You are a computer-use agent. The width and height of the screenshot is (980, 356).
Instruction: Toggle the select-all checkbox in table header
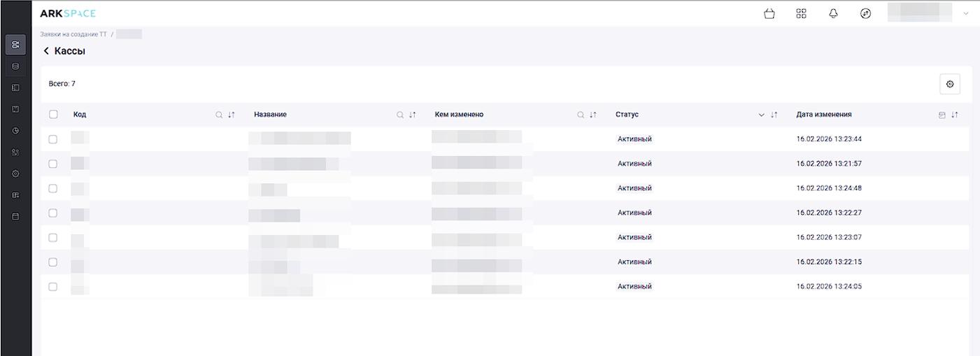[x=53, y=115]
